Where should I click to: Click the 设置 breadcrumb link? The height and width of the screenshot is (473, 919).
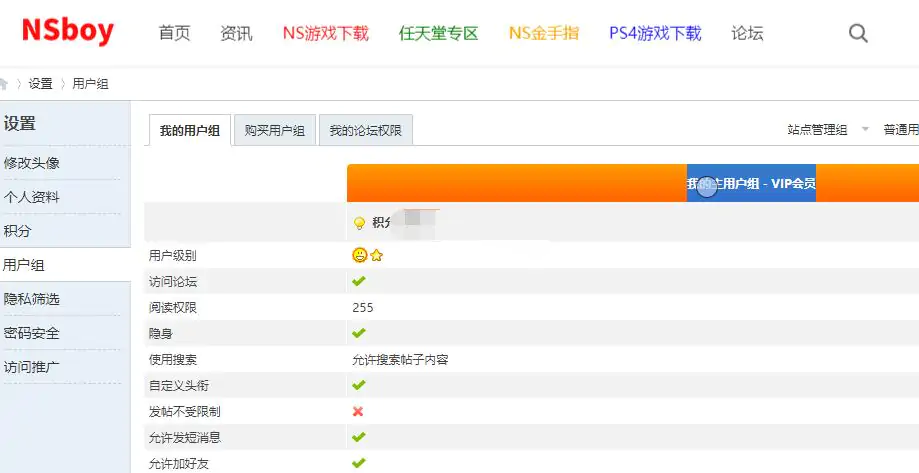pos(40,84)
